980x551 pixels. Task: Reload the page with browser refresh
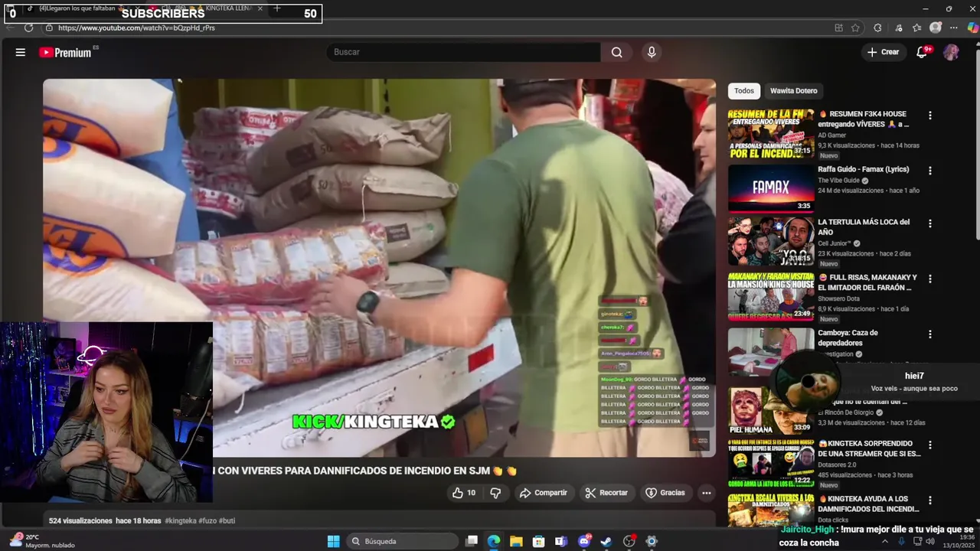pyautogui.click(x=28, y=28)
